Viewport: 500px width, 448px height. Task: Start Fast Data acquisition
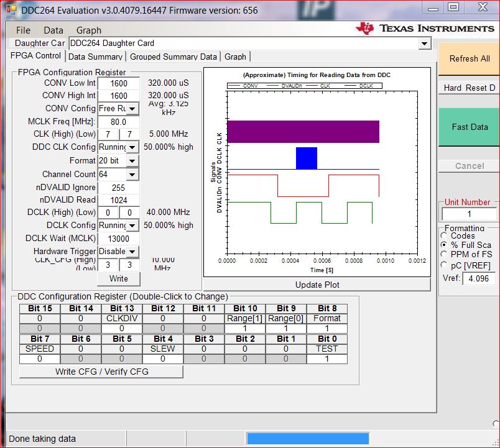[x=469, y=127]
